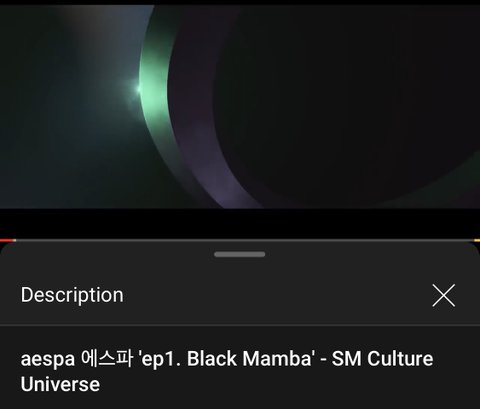Screen dimensions: 480x409
Task: Tap the grey drag handle on the description sheet
Action: (x=240, y=254)
